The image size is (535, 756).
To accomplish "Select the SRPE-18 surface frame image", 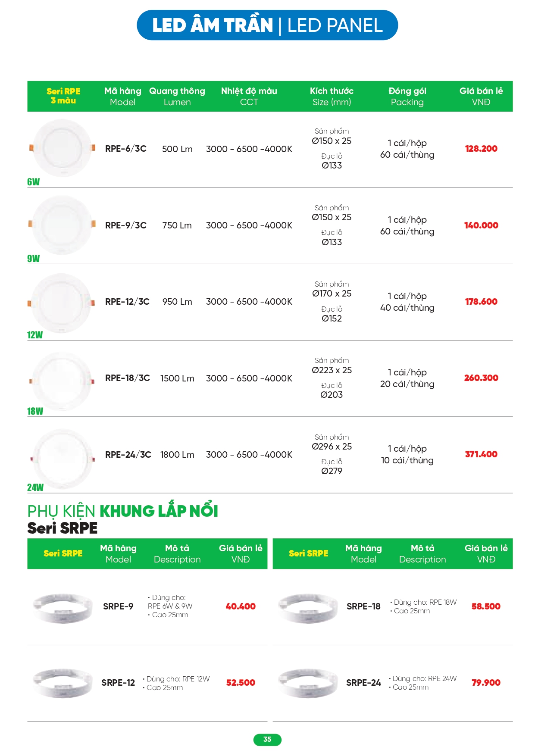I will [308, 607].
